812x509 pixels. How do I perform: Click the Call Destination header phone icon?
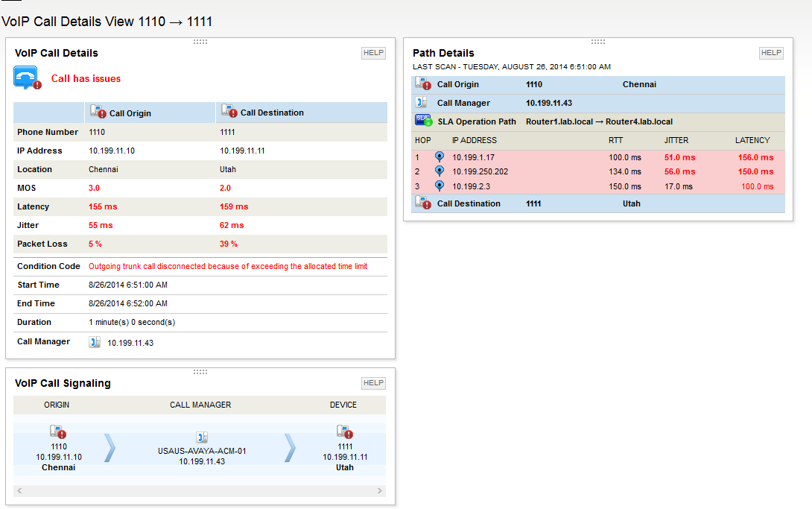tap(229, 111)
